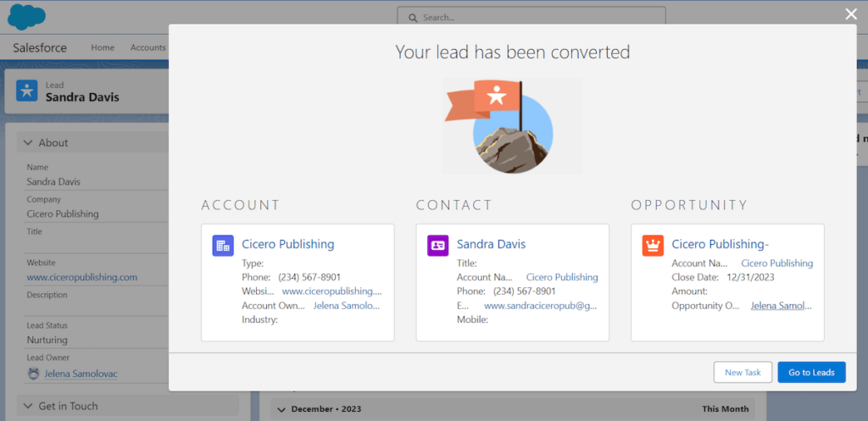Click the Go to Leads button
Image resolution: width=868 pixels, height=421 pixels.
[x=811, y=373]
